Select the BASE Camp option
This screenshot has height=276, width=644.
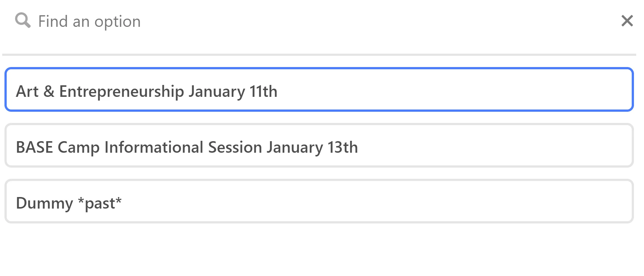[x=319, y=145]
